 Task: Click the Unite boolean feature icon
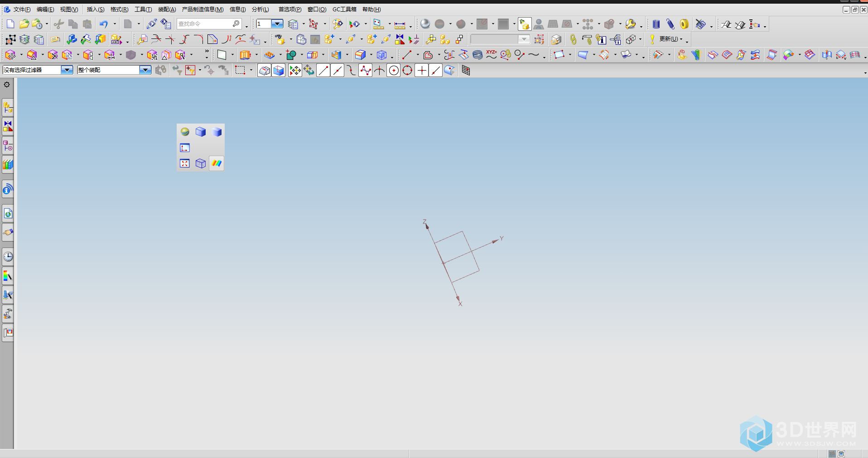(x=291, y=55)
